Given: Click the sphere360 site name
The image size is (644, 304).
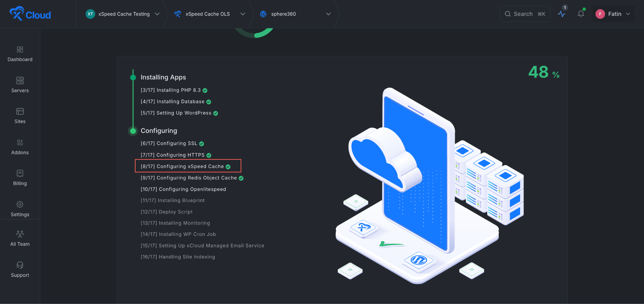Looking at the screenshot, I should (x=283, y=14).
